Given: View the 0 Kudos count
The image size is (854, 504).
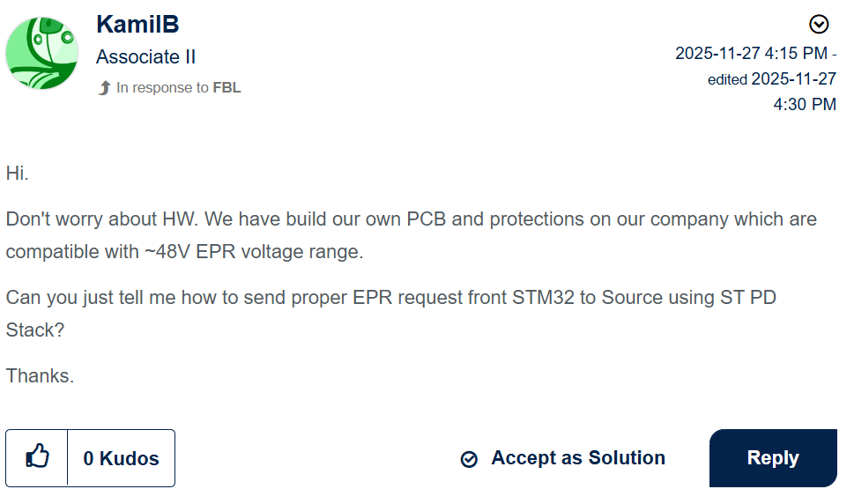Looking at the screenshot, I should (121, 458).
